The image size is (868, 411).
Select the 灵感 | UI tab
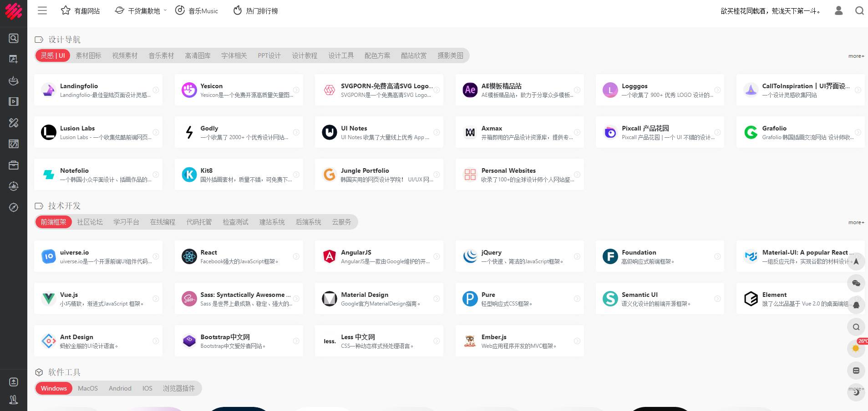[x=53, y=55]
